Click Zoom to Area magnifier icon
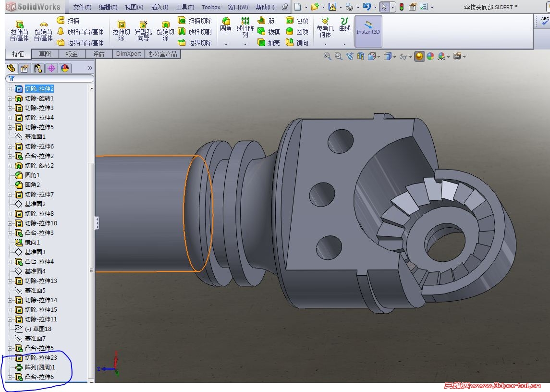Viewport: 550px width, 392px height. [x=339, y=56]
